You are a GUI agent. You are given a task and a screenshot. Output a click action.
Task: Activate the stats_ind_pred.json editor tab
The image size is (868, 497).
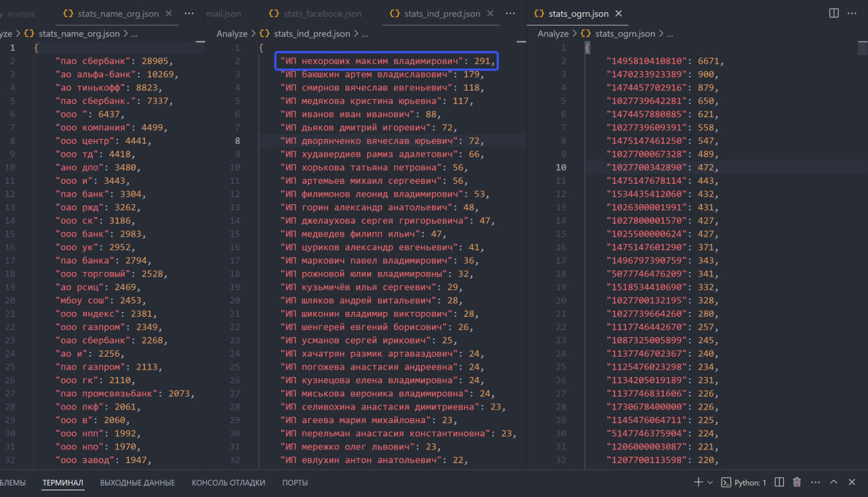[441, 13]
